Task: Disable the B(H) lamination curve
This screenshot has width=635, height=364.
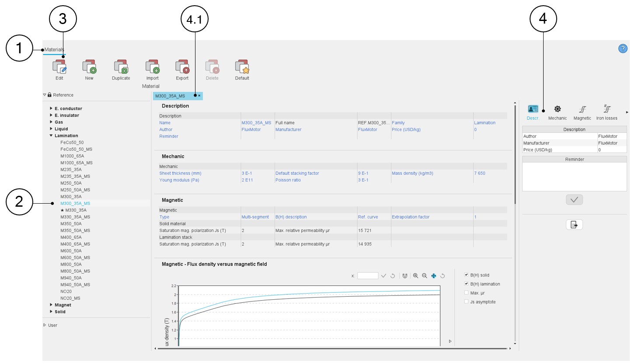Action: click(x=466, y=284)
